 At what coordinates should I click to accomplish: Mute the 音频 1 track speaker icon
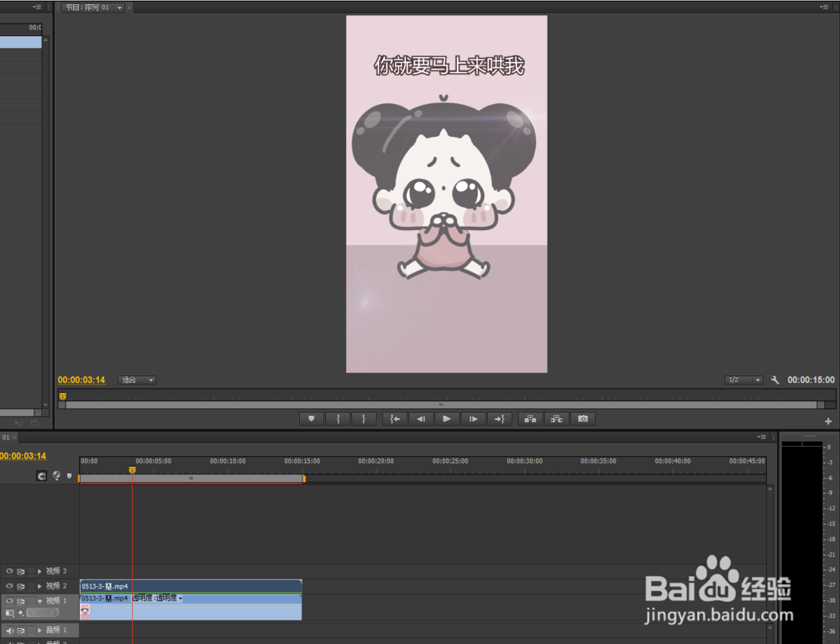(9, 631)
